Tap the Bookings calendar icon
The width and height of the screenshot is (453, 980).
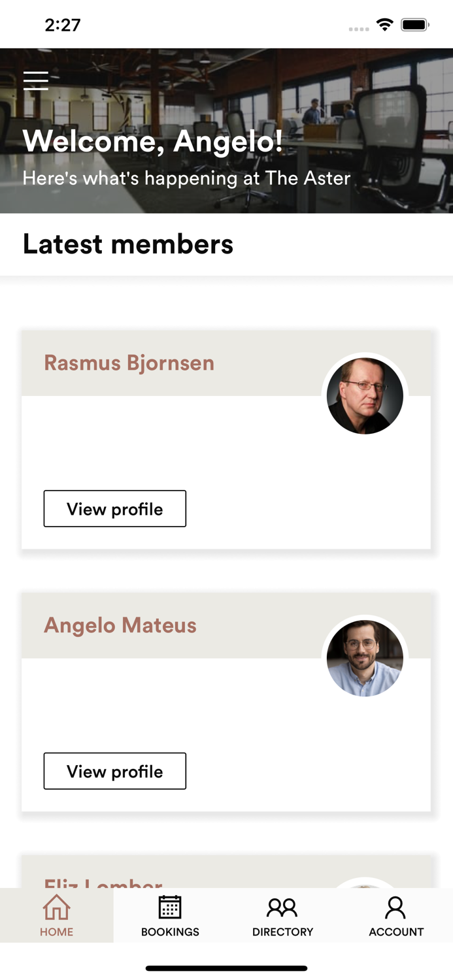pos(170,907)
